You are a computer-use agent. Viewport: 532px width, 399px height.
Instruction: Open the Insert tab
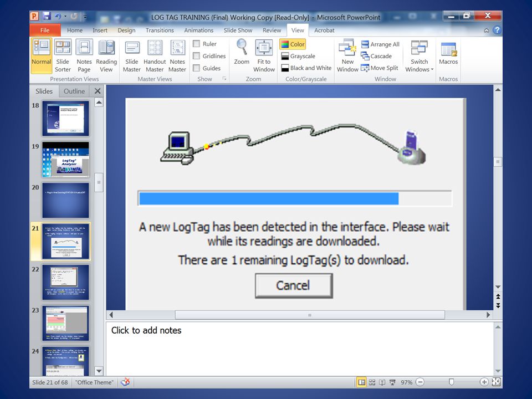point(100,30)
